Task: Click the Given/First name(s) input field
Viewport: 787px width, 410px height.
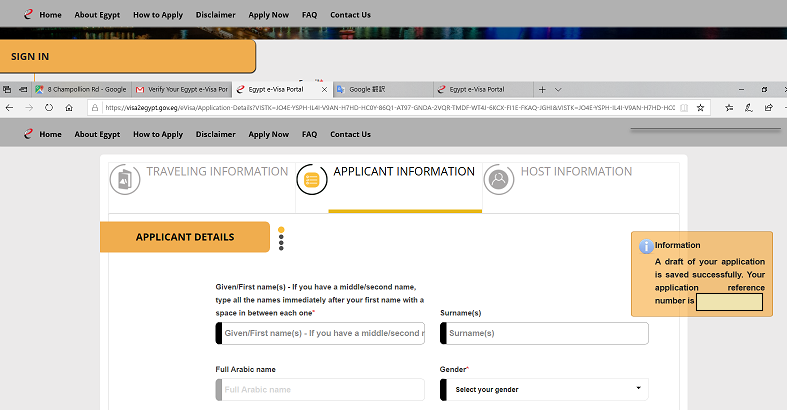Action: click(x=320, y=333)
